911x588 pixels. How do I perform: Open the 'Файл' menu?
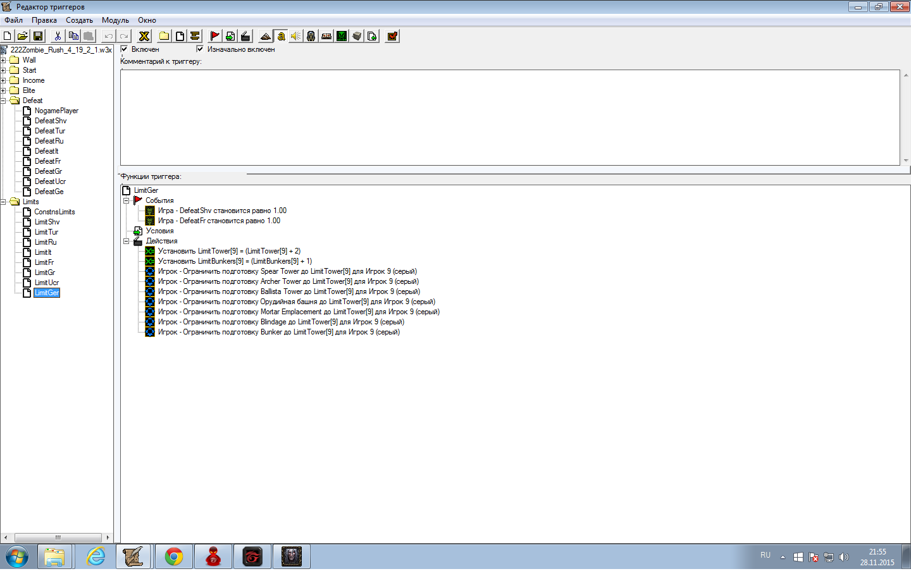click(x=13, y=20)
